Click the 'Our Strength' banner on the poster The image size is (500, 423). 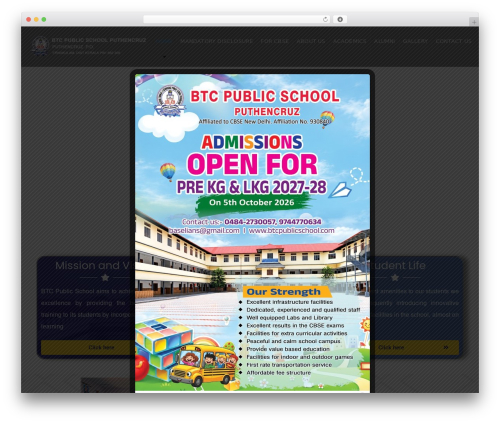pos(287,292)
